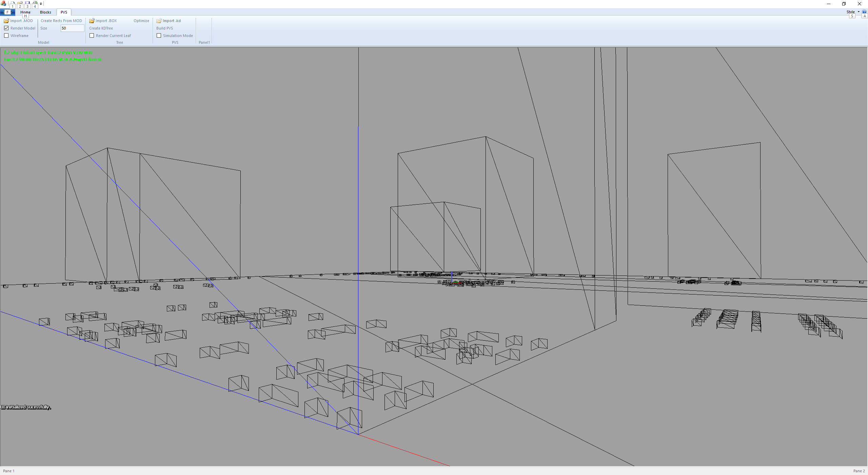The image size is (868, 475).
Task: Click the Import .BOX folder icon
Action: tap(92, 21)
